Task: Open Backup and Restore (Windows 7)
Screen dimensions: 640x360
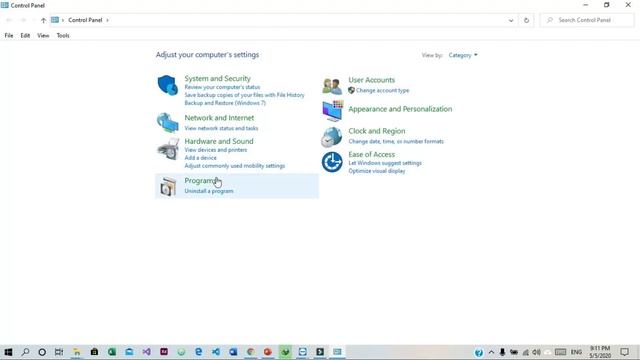Action: (x=225, y=103)
